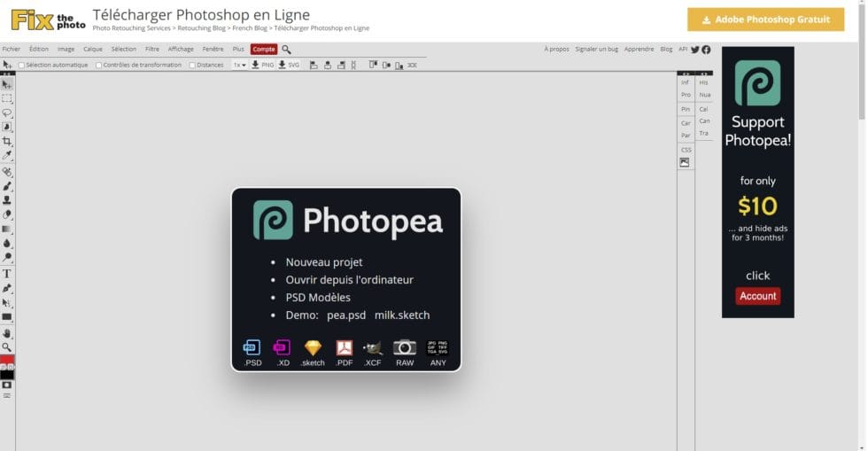
Task: Open the Fichier menu
Action: pos(11,50)
